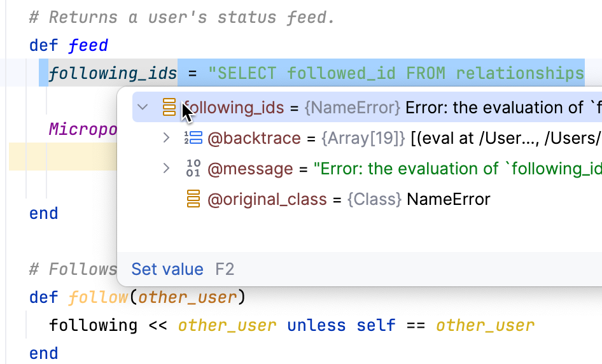This screenshot has height=364, width=602.
Task: Expand the @backtrace array entry
Action: coord(166,138)
